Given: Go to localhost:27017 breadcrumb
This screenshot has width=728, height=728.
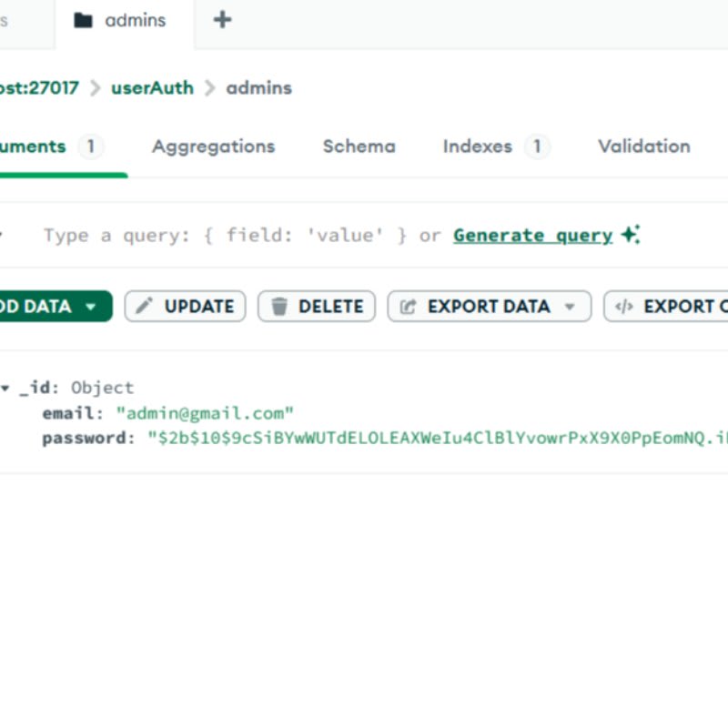Looking at the screenshot, I should point(39,87).
